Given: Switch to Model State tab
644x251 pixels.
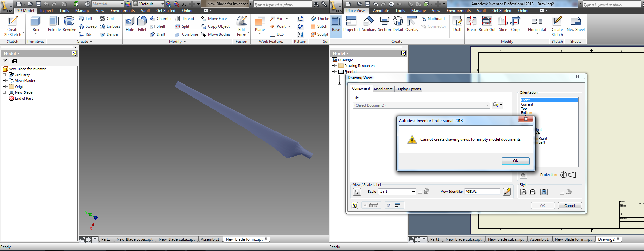Looking at the screenshot, I should pos(383,89).
